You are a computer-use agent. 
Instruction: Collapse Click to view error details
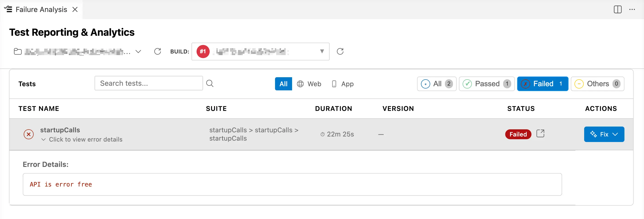[x=82, y=139]
